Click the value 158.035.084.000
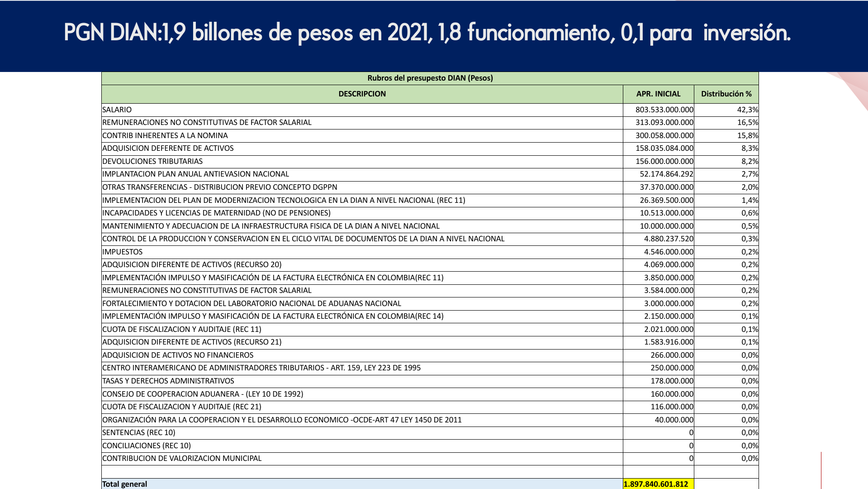Image resolution: width=868 pixels, height=489 pixels. coord(664,148)
